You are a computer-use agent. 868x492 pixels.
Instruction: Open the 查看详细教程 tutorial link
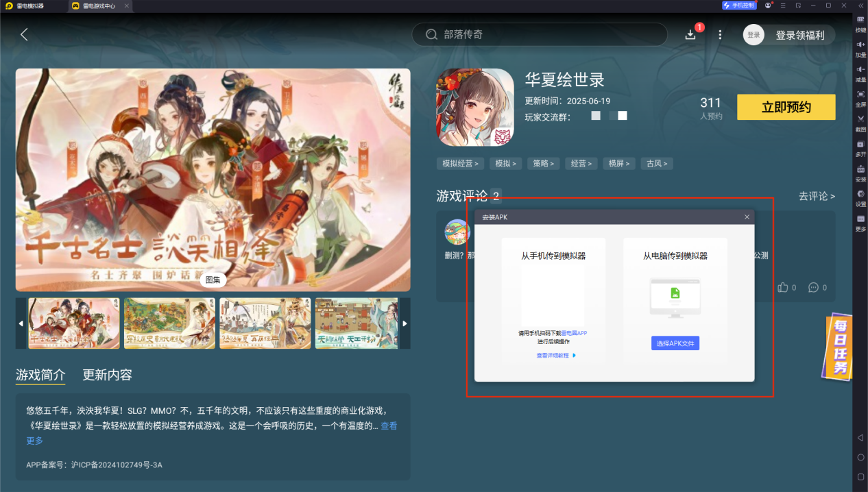(556, 356)
